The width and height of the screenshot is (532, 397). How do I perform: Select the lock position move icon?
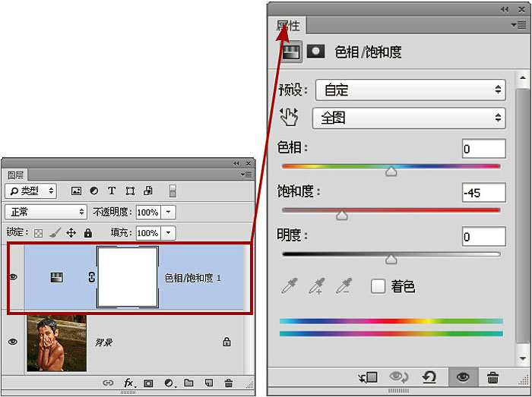point(71,233)
